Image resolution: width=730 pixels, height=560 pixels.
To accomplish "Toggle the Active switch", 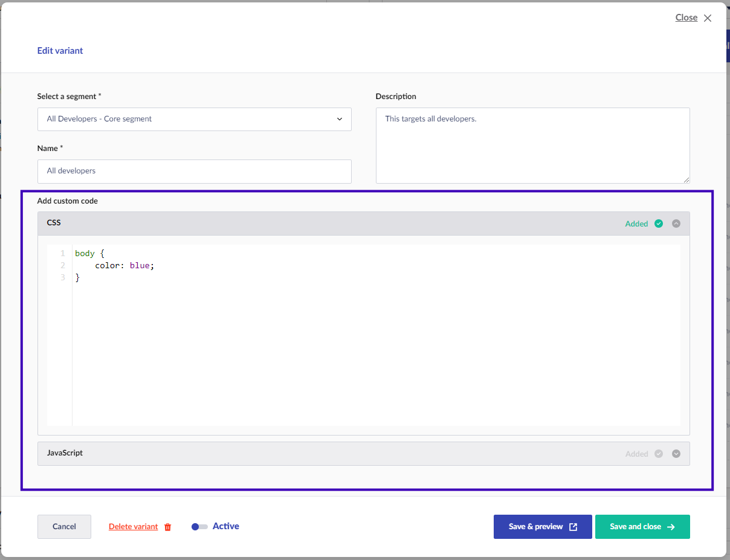I will click(199, 527).
